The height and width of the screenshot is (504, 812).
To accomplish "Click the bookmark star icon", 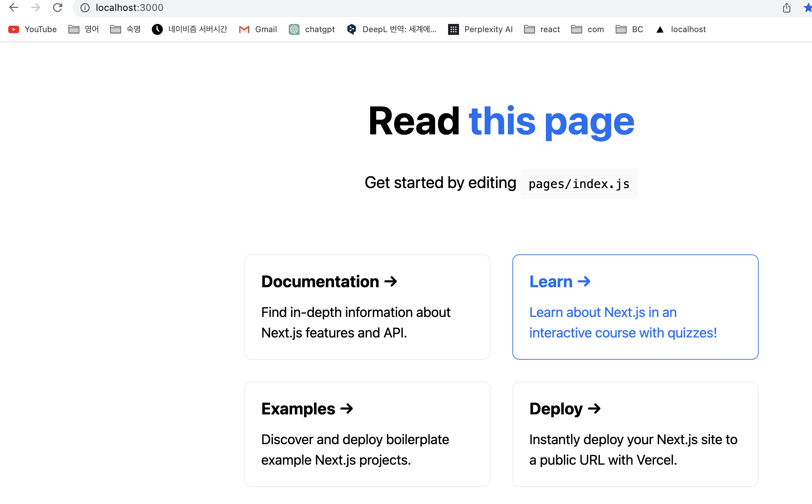I will (x=807, y=8).
